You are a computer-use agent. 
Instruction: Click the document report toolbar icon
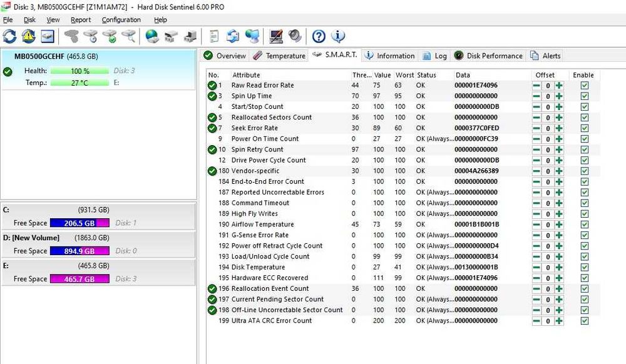[214, 36]
